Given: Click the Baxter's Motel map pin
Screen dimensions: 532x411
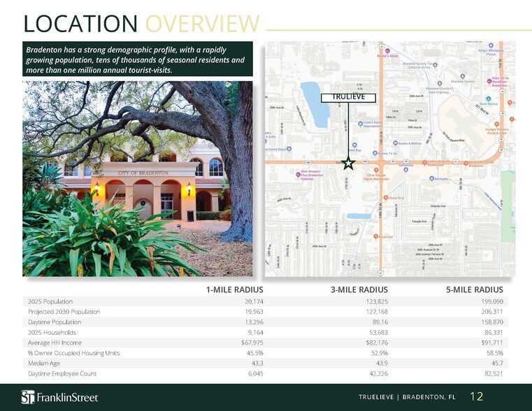Looking at the screenshot, I should click(x=387, y=51).
